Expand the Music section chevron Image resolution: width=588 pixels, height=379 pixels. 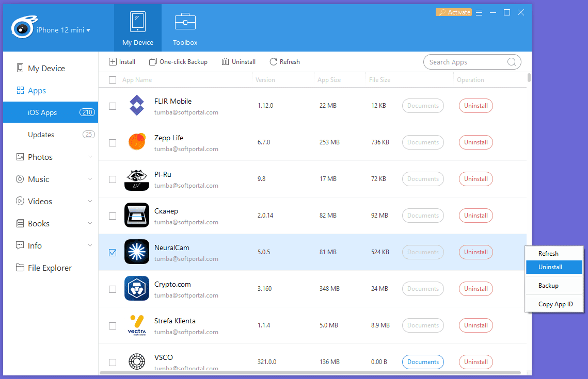point(90,179)
